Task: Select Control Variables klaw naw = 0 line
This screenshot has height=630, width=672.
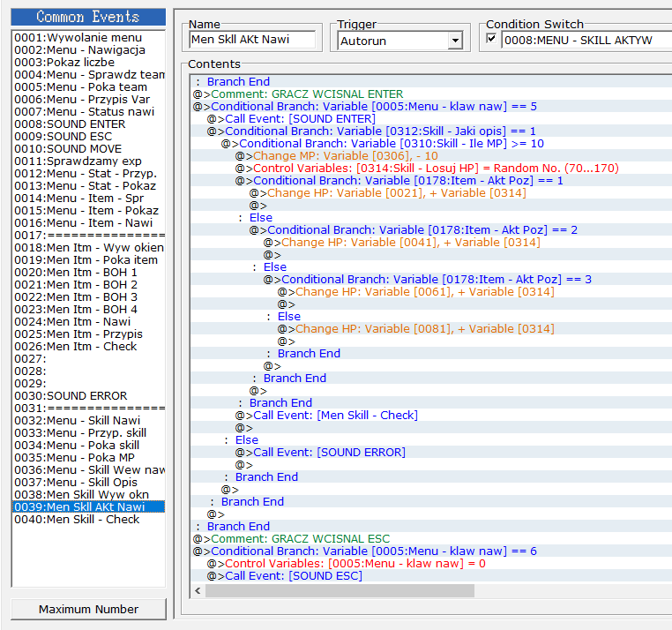Action: [431, 564]
